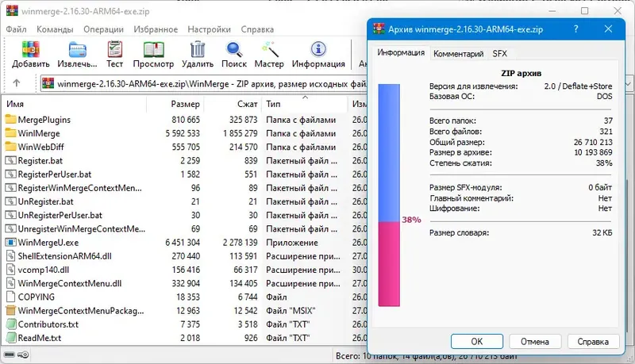Click the Contributors.txt file icon
Viewport: 635px width, 364px height.
pyautogui.click(x=10, y=324)
